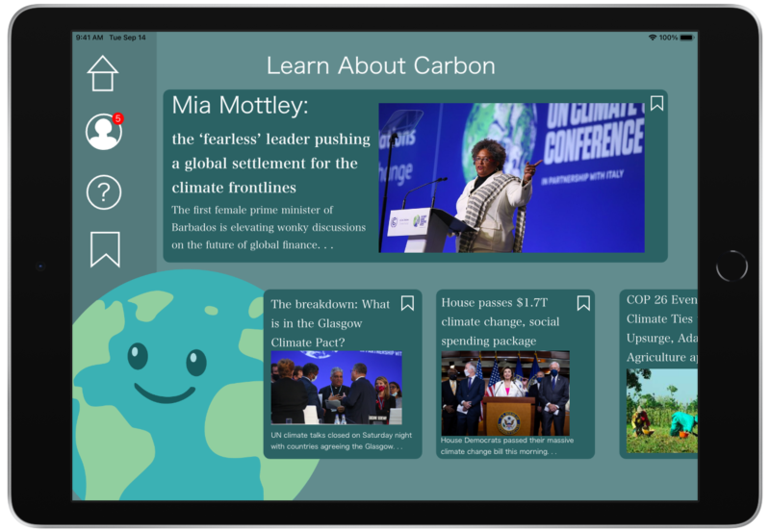Open 'House passes $1.7T climate change' title
Screen dimensions: 770x532
tap(500, 321)
